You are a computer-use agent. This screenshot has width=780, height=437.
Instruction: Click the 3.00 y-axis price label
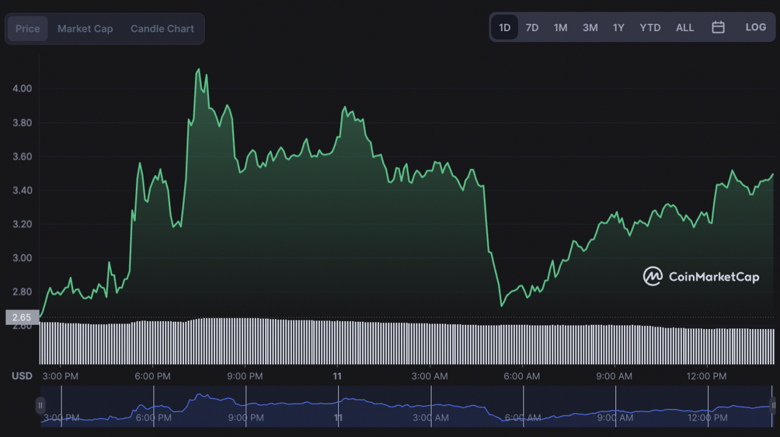coord(22,258)
